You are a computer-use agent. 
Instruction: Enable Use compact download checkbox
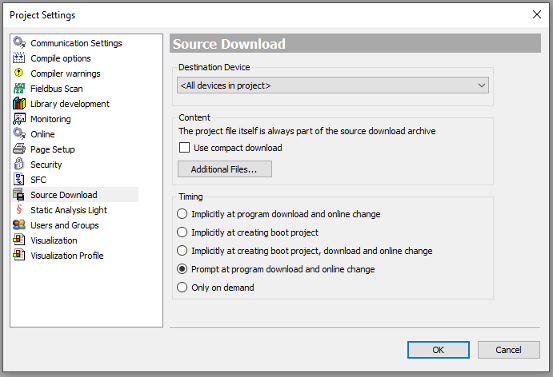coord(184,147)
